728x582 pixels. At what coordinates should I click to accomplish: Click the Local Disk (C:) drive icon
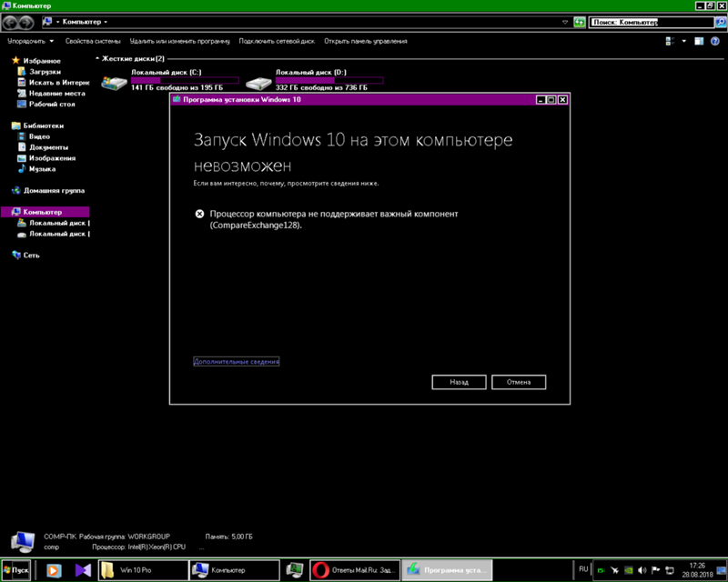pyautogui.click(x=115, y=82)
